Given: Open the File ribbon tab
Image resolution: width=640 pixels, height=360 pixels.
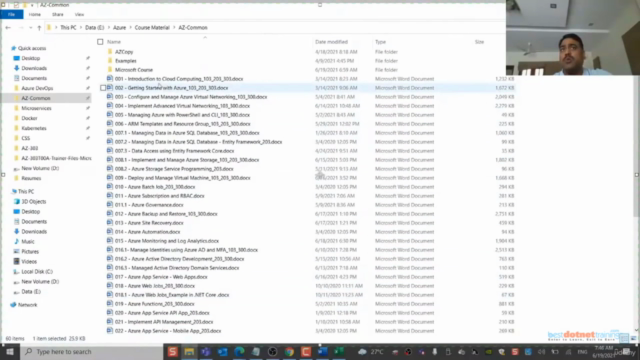Looking at the screenshot, I should [x=11, y=14].
